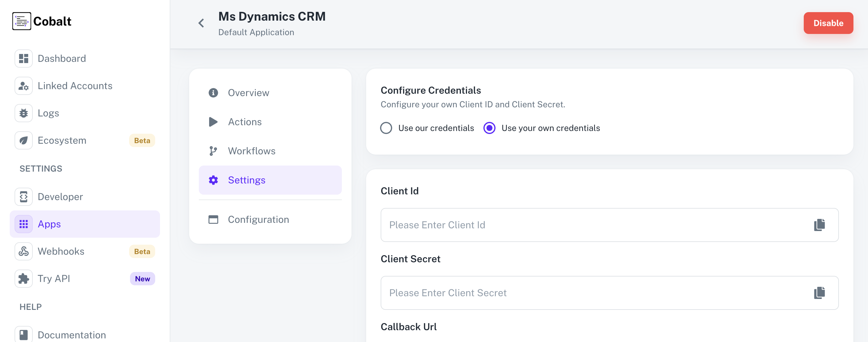Open the Configuration panel icon

tap(213, 219)
